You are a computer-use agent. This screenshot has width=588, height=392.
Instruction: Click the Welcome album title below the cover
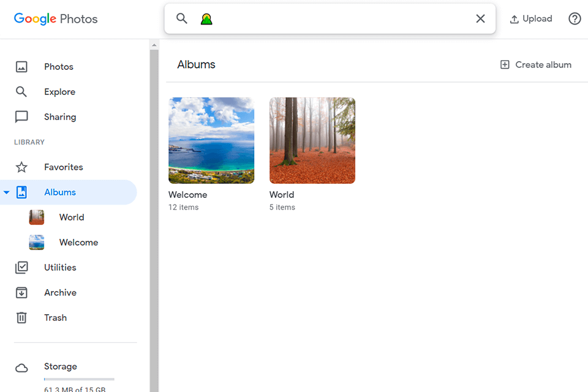tap(188, 195)
